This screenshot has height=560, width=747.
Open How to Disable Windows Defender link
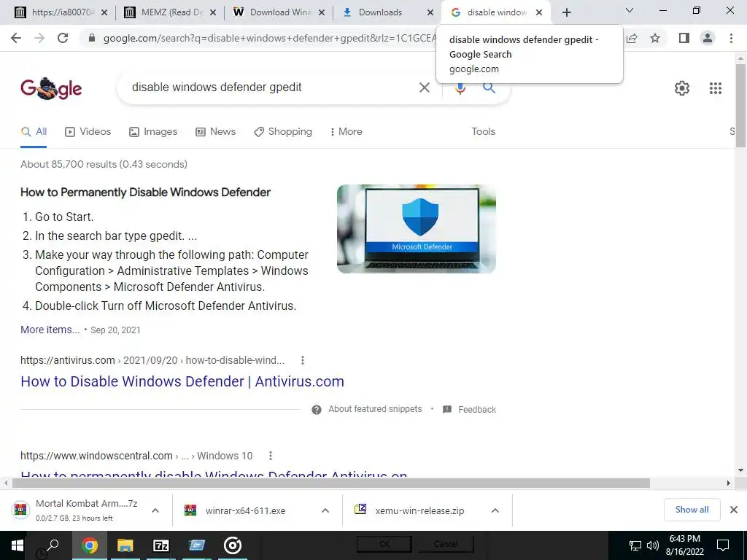pos(182,381)
